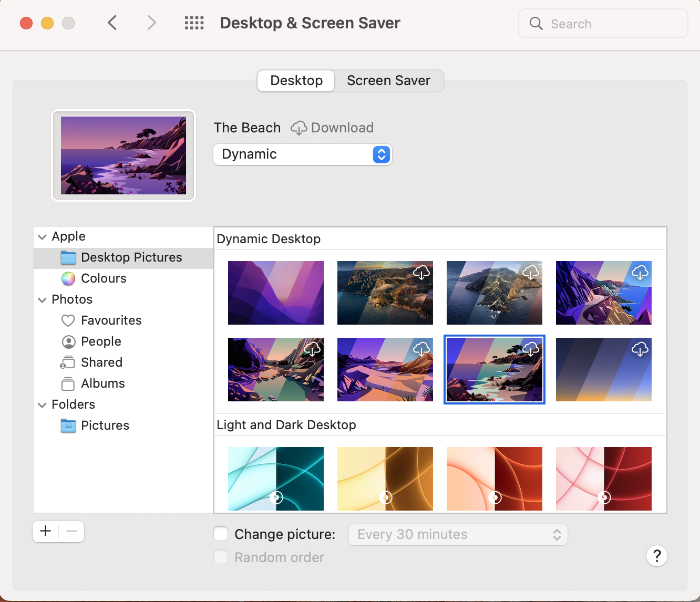Click the Favourites heart icon
This screenshot has height=602, width=700.
coord(68,320)
